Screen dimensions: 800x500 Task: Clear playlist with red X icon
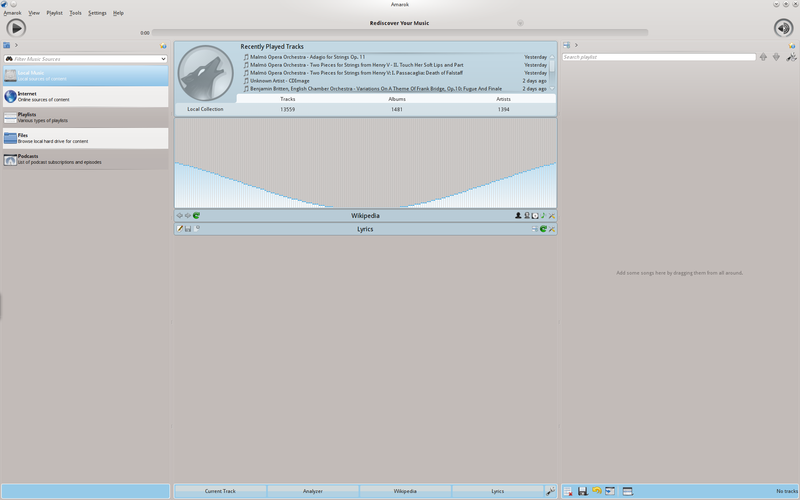[x=568, y=491]
